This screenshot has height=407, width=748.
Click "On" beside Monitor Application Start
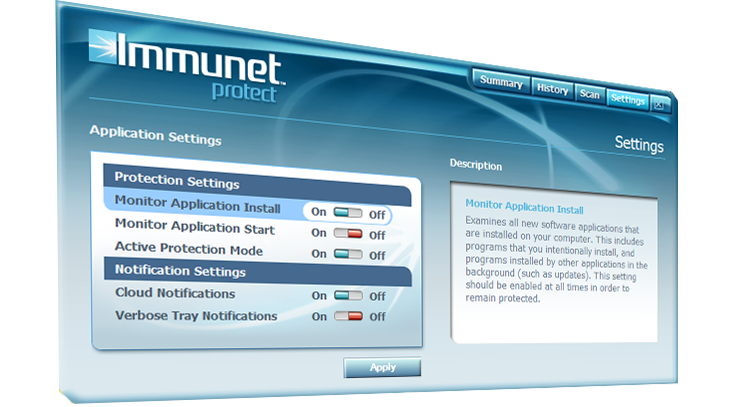pyautogui.click(x=319, y=232)
